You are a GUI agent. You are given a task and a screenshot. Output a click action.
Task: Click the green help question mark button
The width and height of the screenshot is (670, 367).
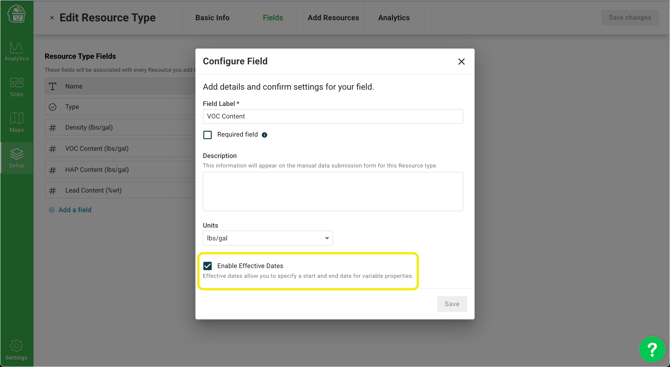pyautogui.click(x=652, y=349)
